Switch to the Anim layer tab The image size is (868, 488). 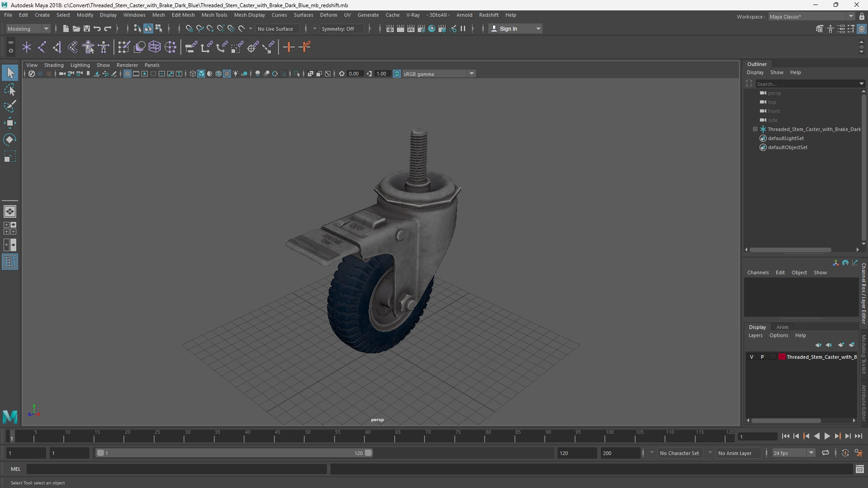[782, 327]
